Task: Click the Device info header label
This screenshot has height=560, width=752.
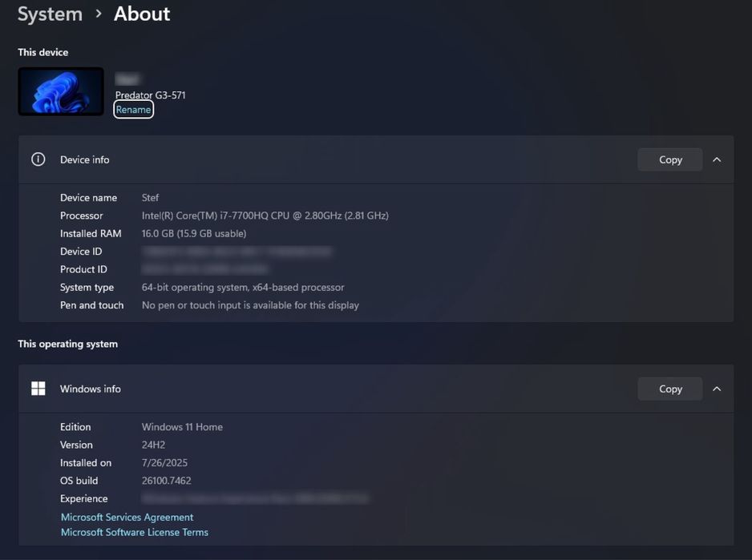Action: tap(84, 159)
